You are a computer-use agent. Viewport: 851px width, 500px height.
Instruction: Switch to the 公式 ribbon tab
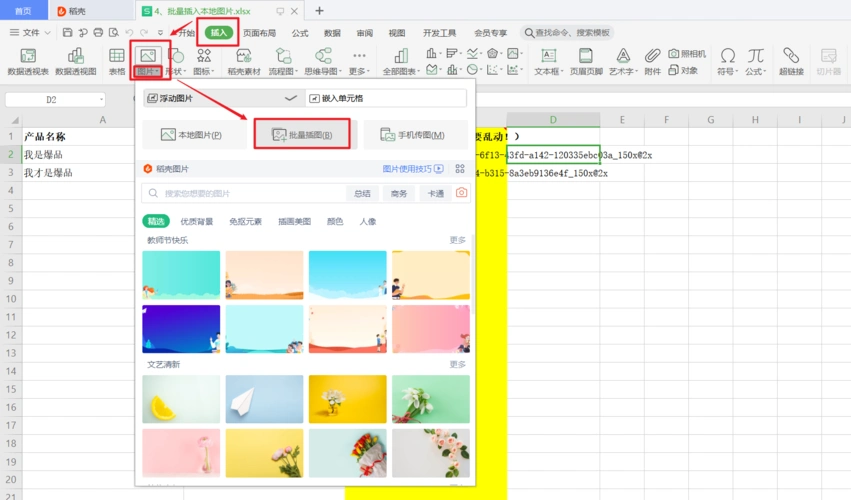click(x=300, y=33)
